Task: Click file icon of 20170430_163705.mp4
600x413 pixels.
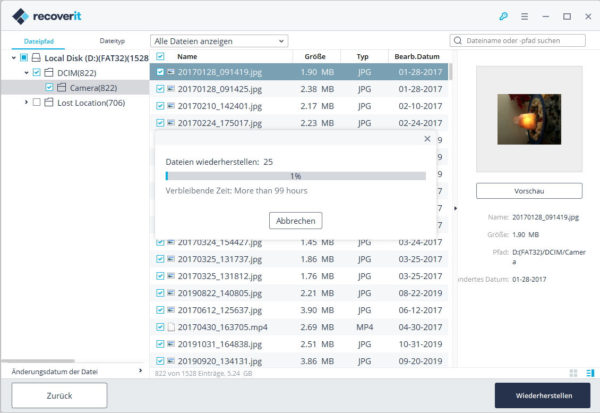Action: tap(171, 327)
